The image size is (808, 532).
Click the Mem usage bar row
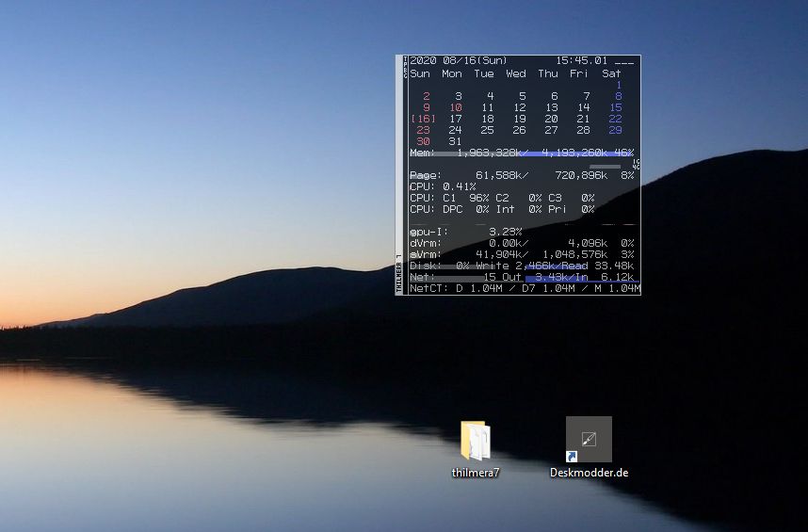(x=523, y=153)
